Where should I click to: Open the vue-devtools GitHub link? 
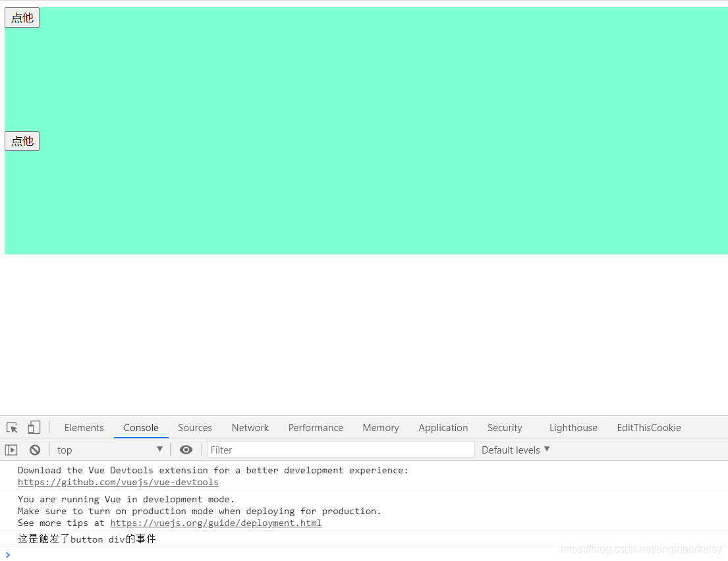tap(118, 482)
